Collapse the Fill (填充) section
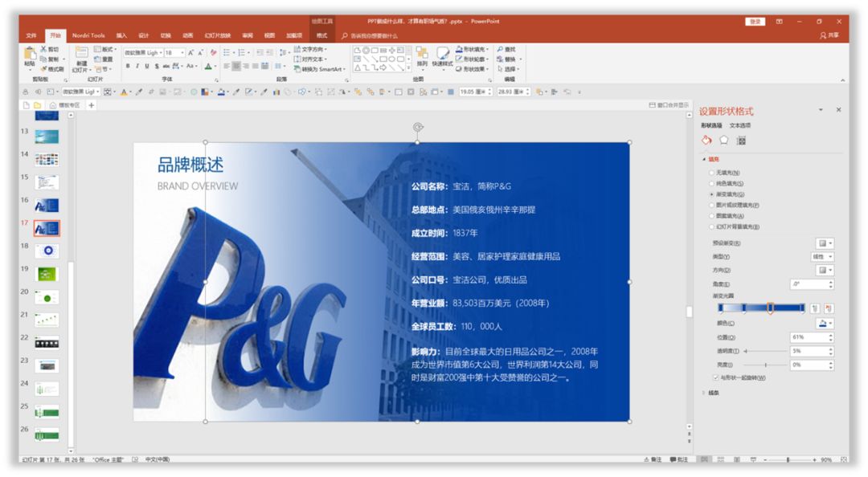The width and height of the screenshot is (868, 477). (704, 159)
